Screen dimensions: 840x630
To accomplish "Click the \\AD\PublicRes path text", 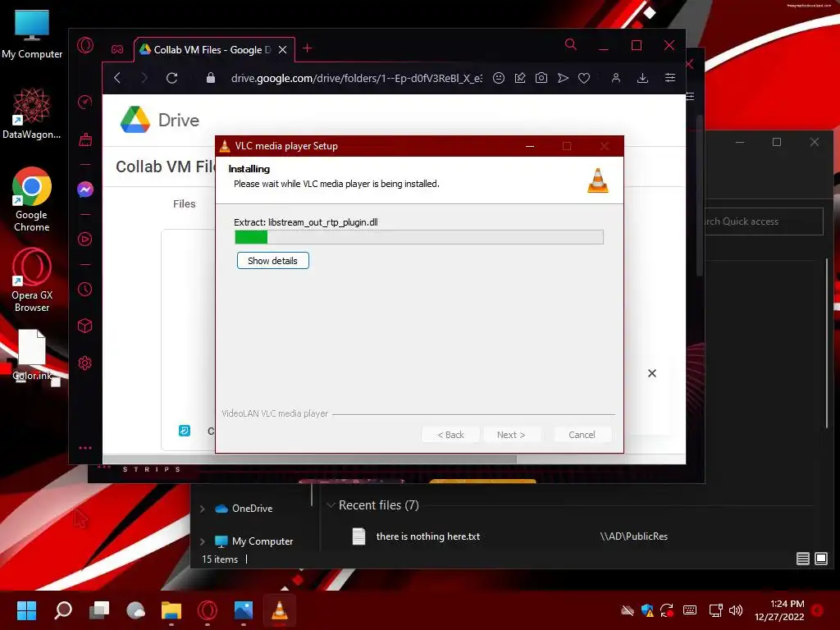I will (x=634, y=536).
